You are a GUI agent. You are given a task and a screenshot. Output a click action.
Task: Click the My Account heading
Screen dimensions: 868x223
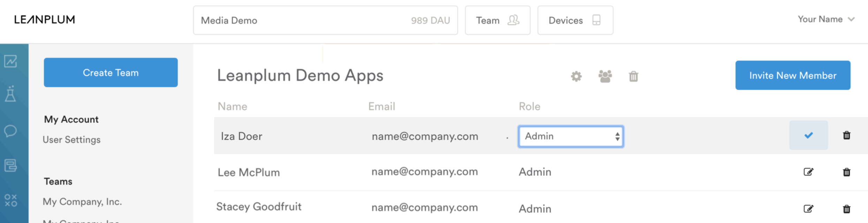click(71, 120)
